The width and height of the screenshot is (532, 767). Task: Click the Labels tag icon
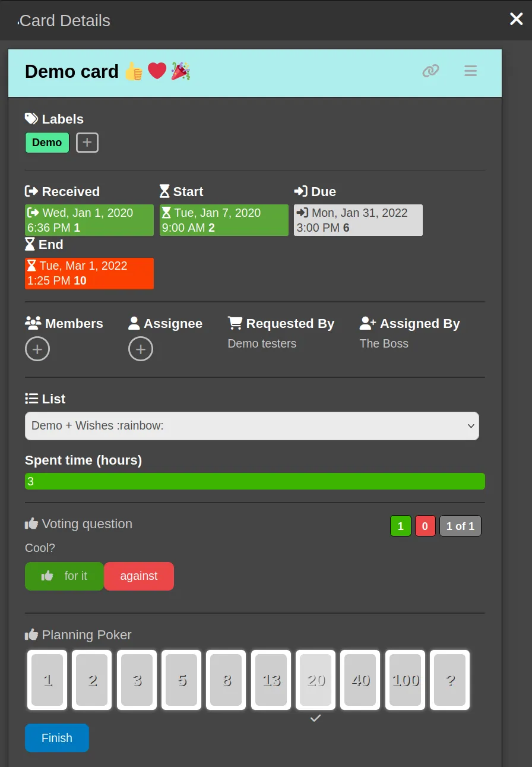pyautogui.click(x=31, y=119)
